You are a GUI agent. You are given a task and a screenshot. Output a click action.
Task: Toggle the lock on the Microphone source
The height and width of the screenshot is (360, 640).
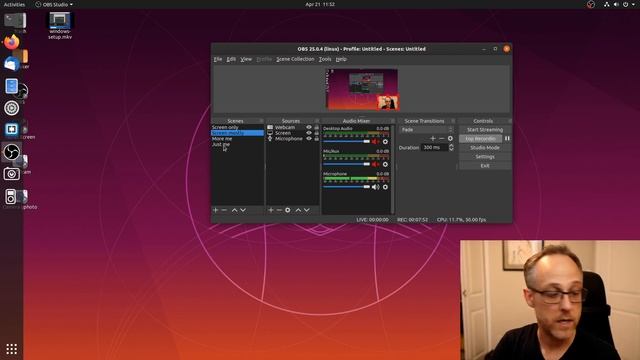click(316, 139)
